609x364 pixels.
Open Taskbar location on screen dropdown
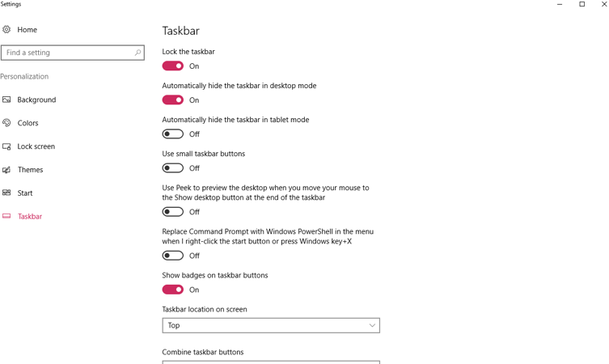pyautogui.click(x=271, y=325)
